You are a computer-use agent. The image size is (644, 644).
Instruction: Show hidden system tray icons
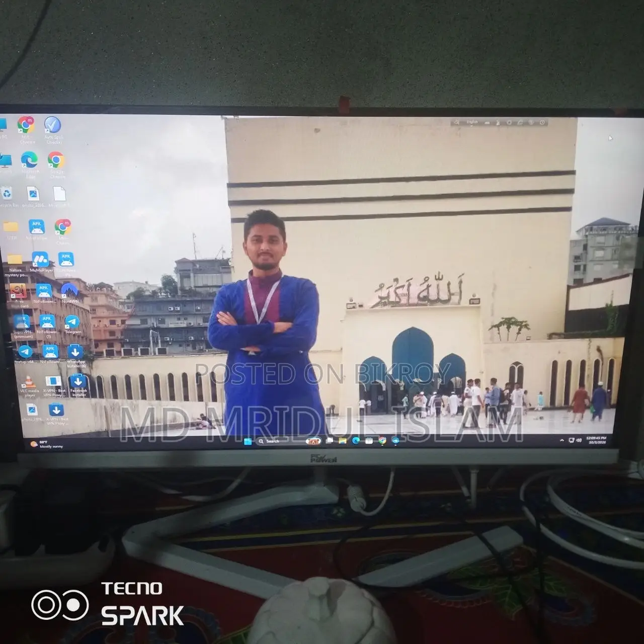point(562,440)
